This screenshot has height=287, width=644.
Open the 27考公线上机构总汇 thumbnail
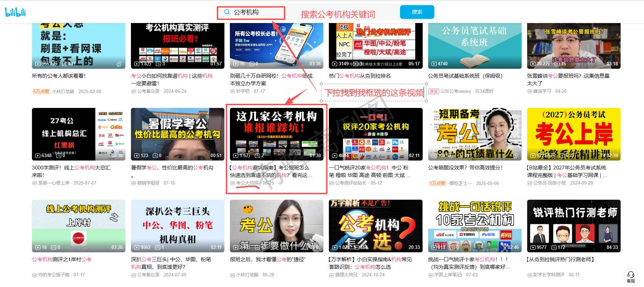point(79,134)
